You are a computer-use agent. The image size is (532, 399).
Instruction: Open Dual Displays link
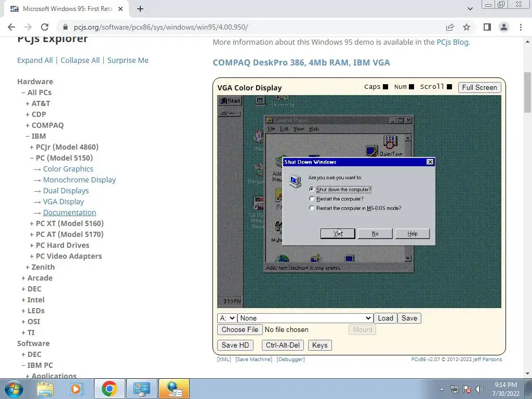coord(66,191)
